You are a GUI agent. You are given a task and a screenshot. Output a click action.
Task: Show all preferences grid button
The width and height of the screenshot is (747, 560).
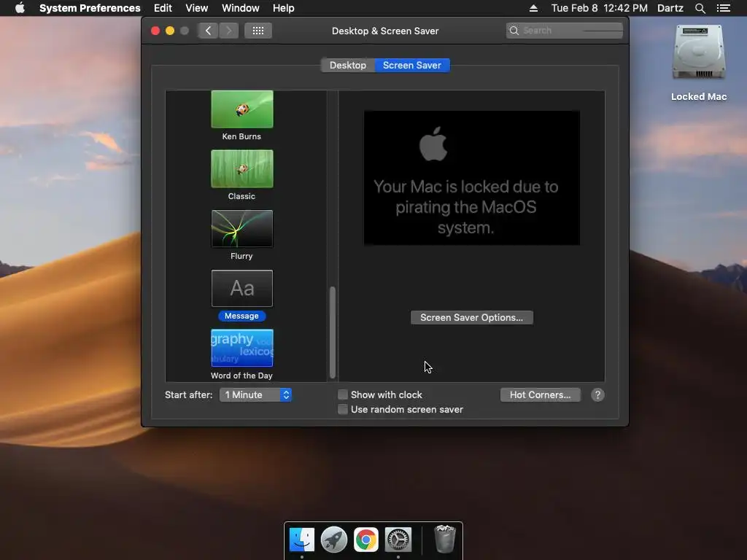pyautogui.click(x=258, y=31)
